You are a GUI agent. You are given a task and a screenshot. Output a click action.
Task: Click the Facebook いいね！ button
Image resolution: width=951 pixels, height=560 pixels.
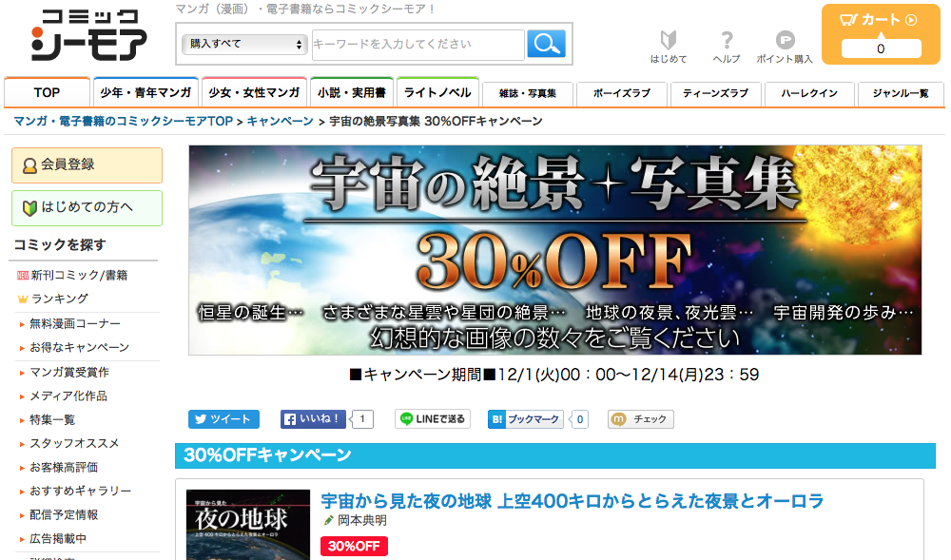coord(313,418)
